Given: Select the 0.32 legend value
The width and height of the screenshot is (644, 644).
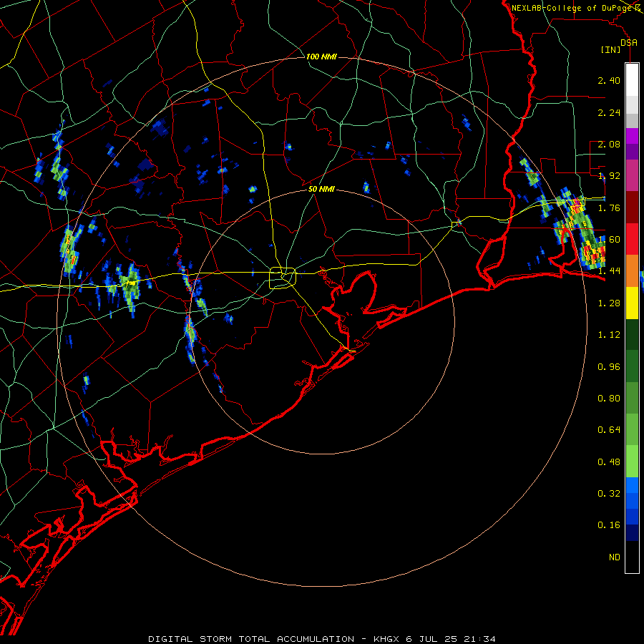Looking at the screenshot, I should coord(609,494).
